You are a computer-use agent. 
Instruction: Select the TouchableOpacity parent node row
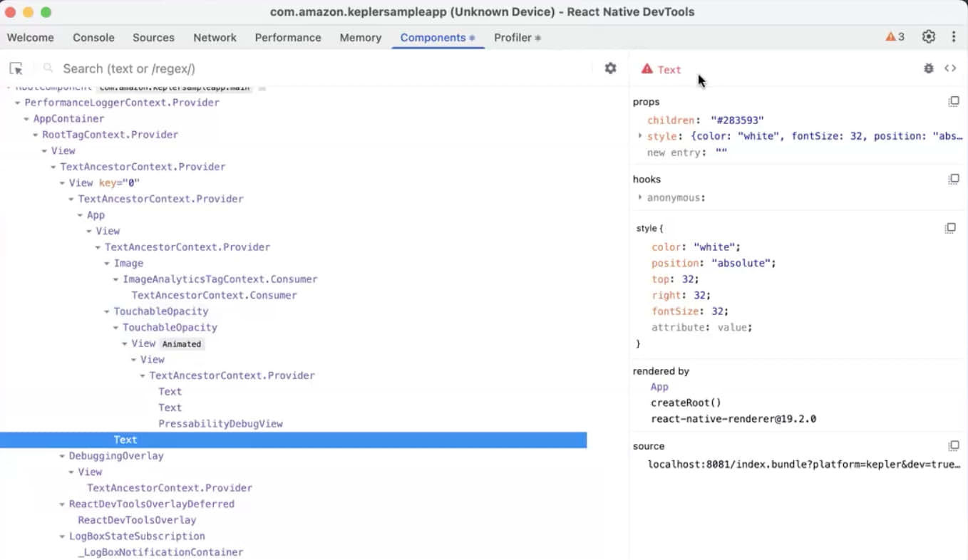pyautogui.click(x=161, y=311)
